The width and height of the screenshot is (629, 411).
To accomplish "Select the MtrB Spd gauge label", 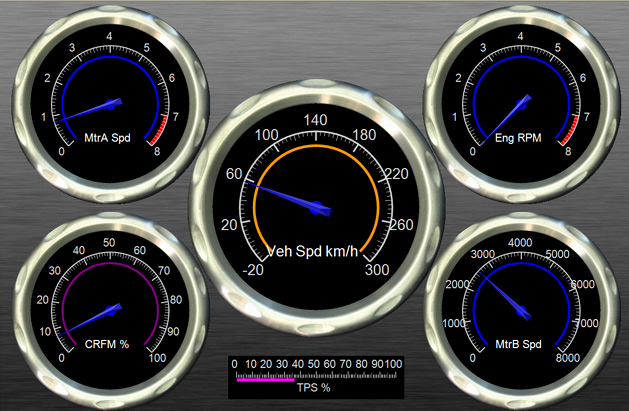I will click(518, 344).
